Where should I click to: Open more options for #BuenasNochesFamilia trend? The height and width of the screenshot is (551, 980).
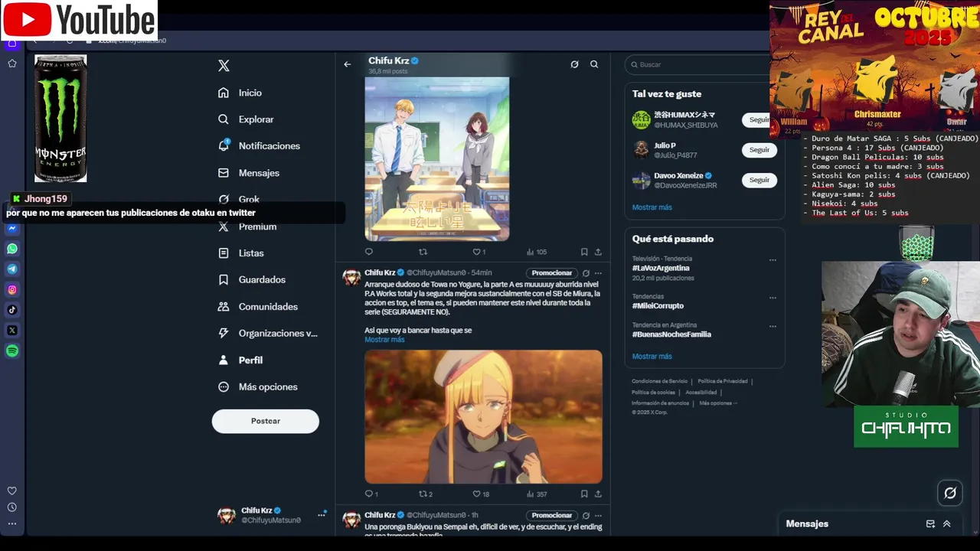pyautogui.click(x=773, y=326)
